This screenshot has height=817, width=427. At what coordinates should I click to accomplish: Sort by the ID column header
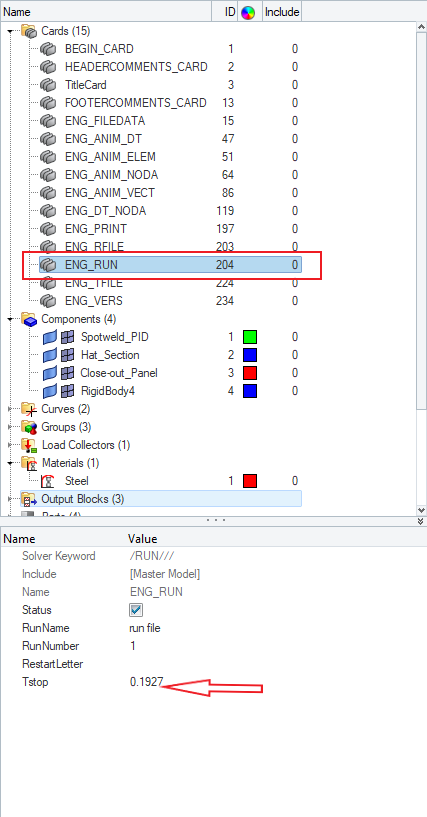click(225, 11)
